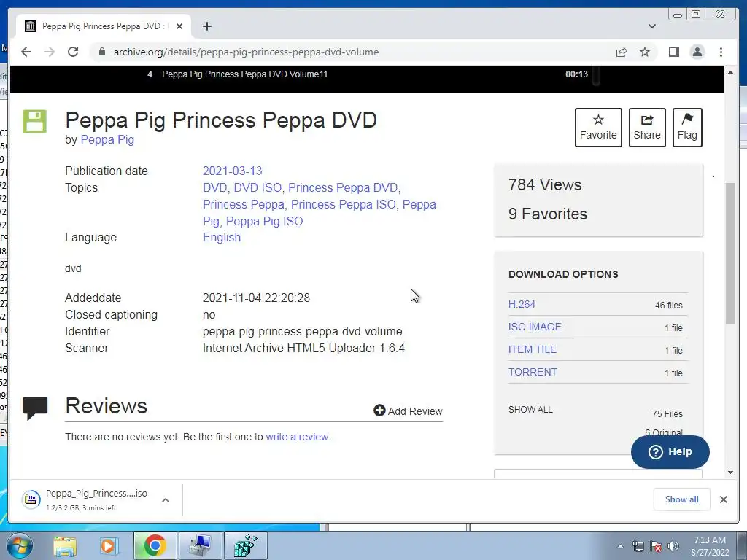747x560 pixels.
Task: Share this page from address bar
Action: point(622,52)
